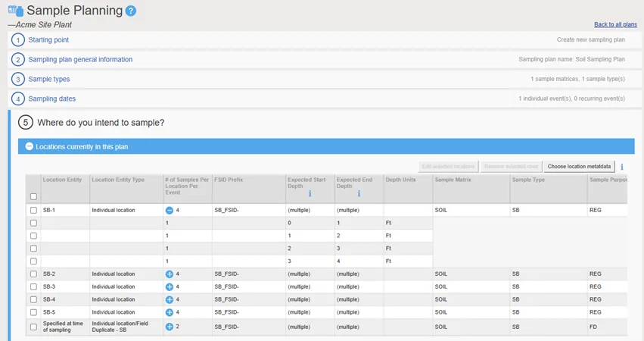Expand SB-4 sample rows with plus icon
The width and height of the screenshot is (644, 341).
[170, 299]
